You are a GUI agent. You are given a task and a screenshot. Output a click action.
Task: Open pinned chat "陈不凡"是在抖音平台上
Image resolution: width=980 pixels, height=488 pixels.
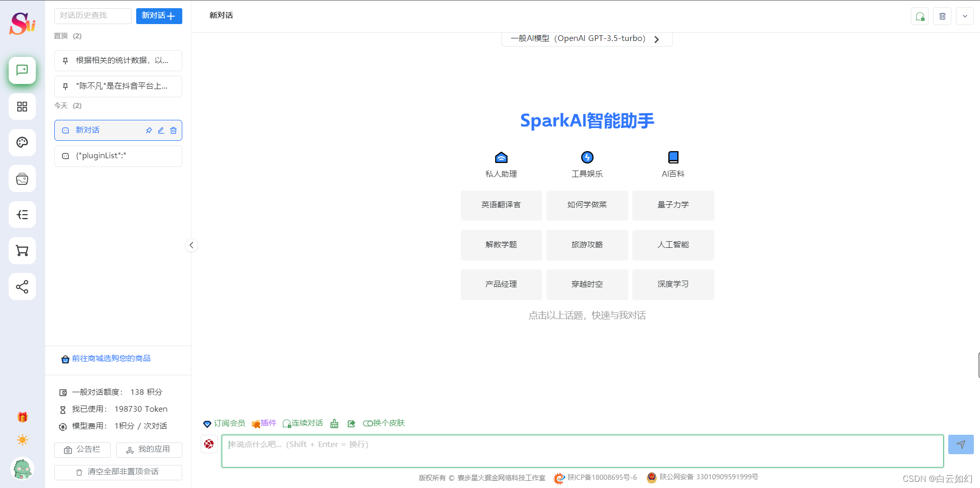118,87
